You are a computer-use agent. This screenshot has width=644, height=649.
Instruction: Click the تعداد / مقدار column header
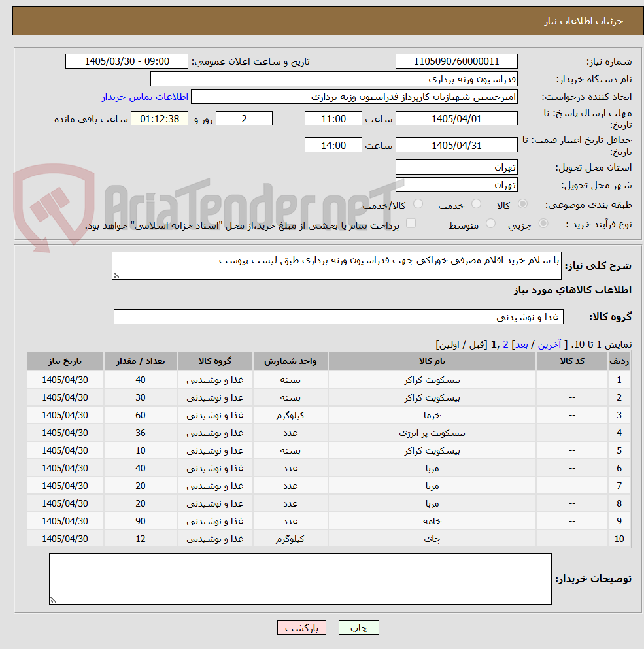141,361
